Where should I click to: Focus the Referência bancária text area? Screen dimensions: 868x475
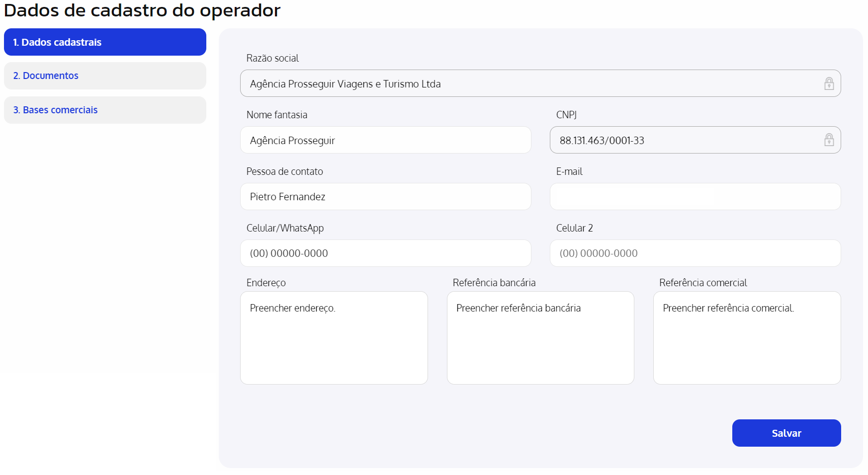[x=540, y=338]
